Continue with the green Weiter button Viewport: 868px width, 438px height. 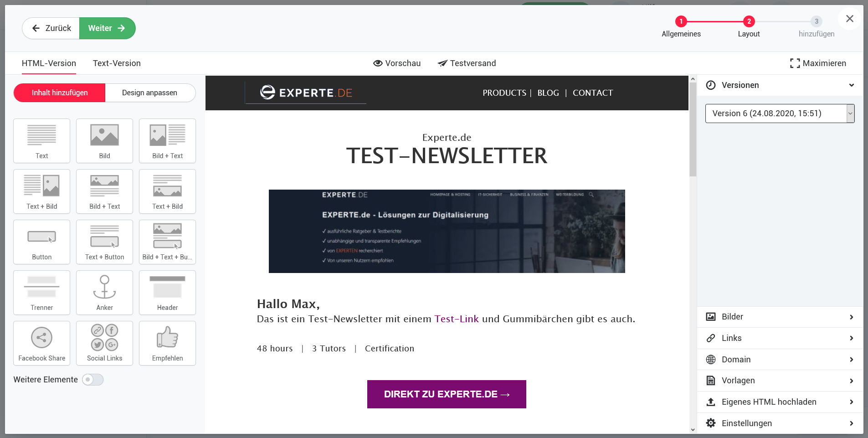(107, 28)
